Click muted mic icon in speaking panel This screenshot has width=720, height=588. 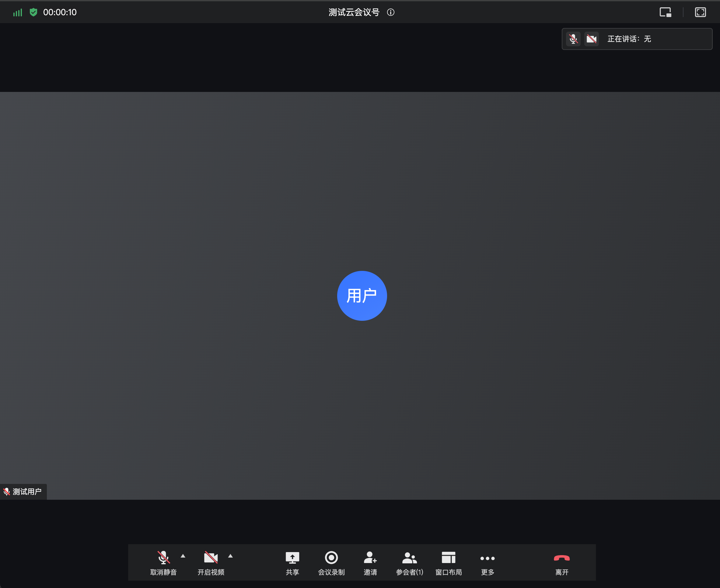point(573,39)
